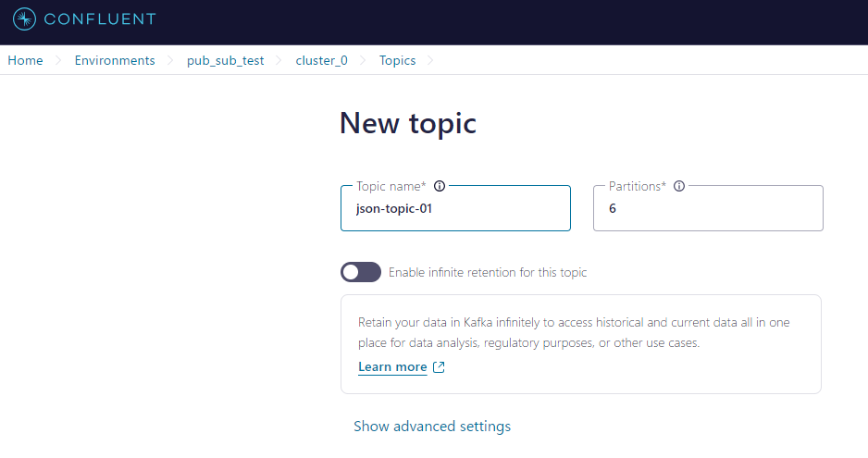Open Topics breadcrumb
This screenshot has width=868, height=458.
tap(398, 60)
